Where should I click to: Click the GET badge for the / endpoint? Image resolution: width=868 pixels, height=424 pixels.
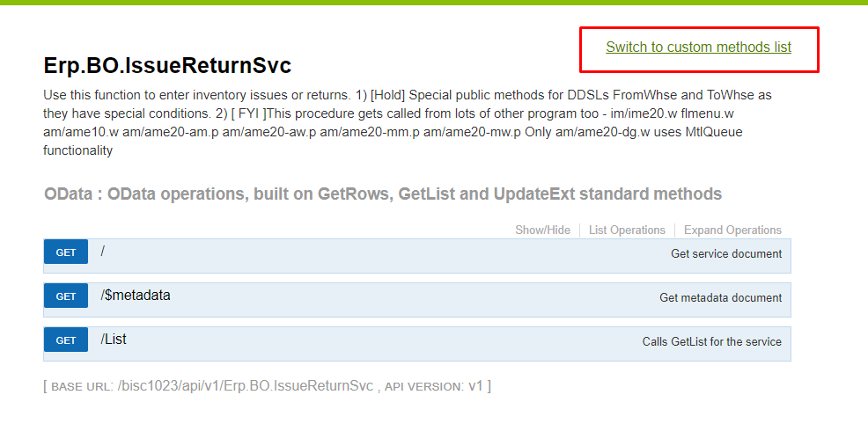66,252
